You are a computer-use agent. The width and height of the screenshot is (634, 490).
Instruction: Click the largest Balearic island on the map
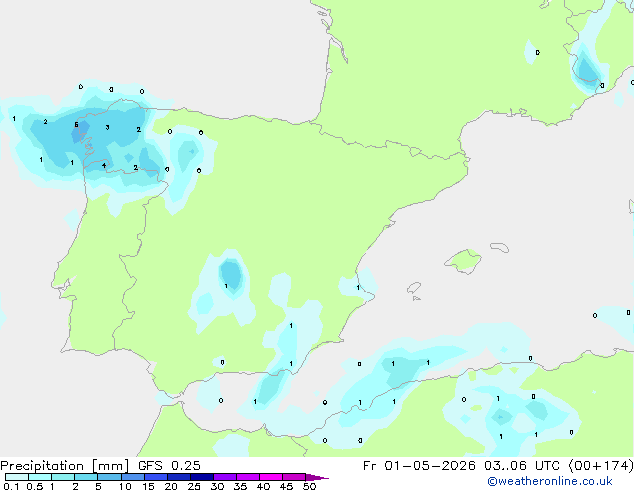coord(463,261)
